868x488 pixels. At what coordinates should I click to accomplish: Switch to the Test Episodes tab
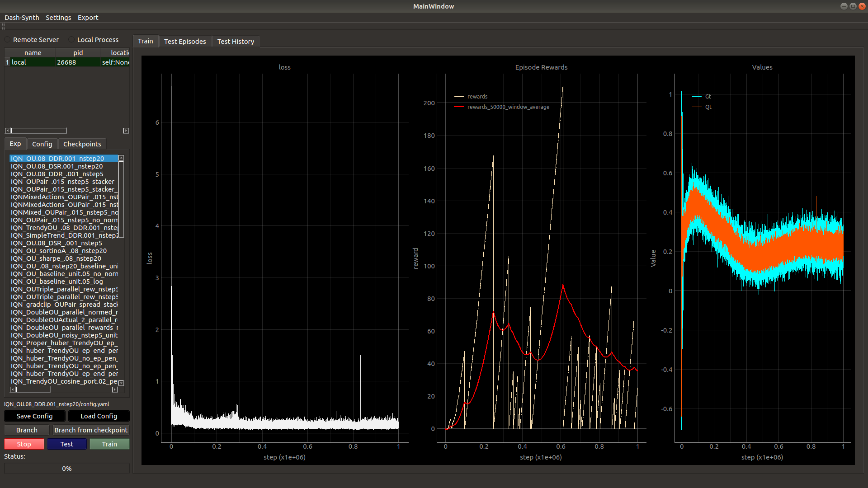185,42
